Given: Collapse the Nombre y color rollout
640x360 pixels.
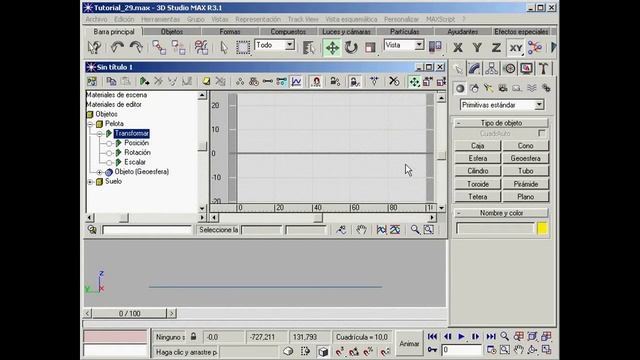Looking at the screenshot, I should [501, 213].
